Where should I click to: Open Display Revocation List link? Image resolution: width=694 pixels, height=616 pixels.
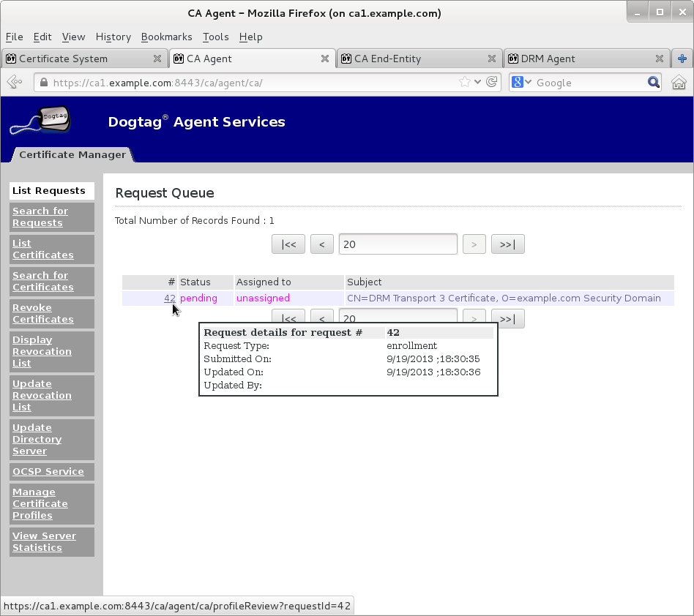pyautogui.click(x=42, y=352)
